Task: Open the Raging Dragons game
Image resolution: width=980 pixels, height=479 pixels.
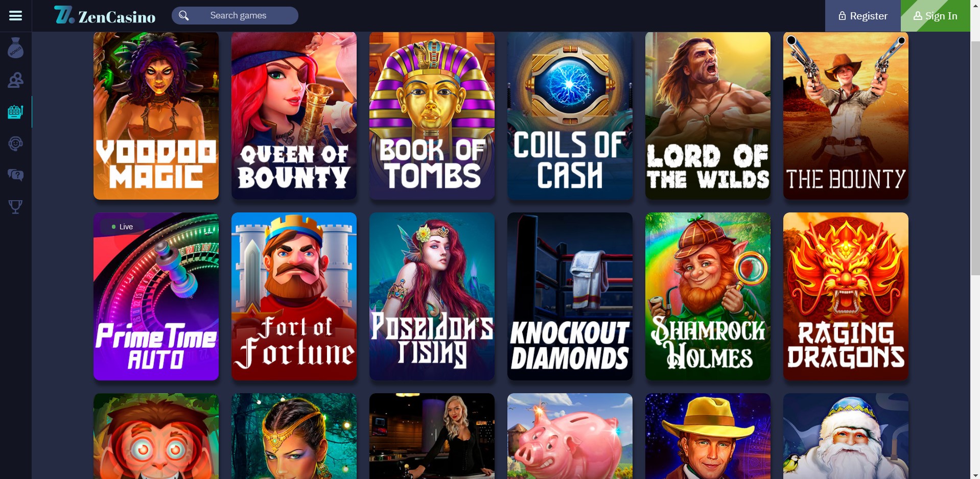Action: [x=846, y=296]
